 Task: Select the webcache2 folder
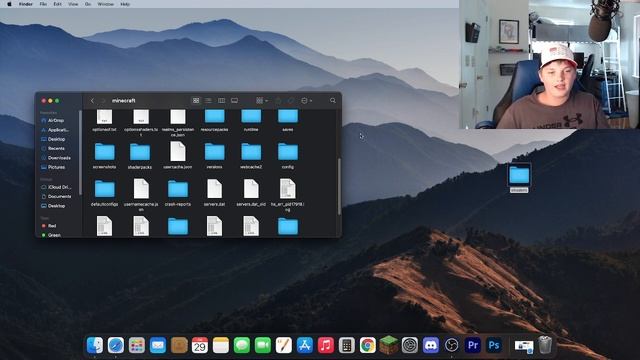251,156
